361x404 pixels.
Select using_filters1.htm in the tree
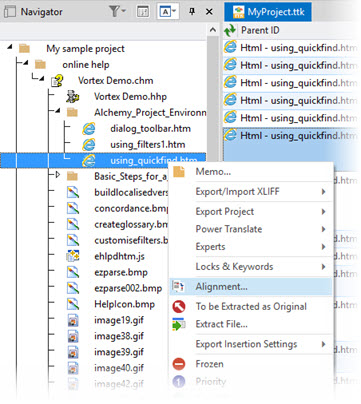coord(148,145)
